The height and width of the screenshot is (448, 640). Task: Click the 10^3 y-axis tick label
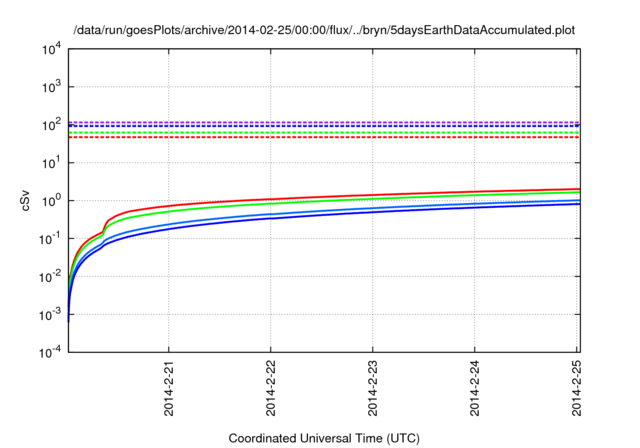(51, 87)
